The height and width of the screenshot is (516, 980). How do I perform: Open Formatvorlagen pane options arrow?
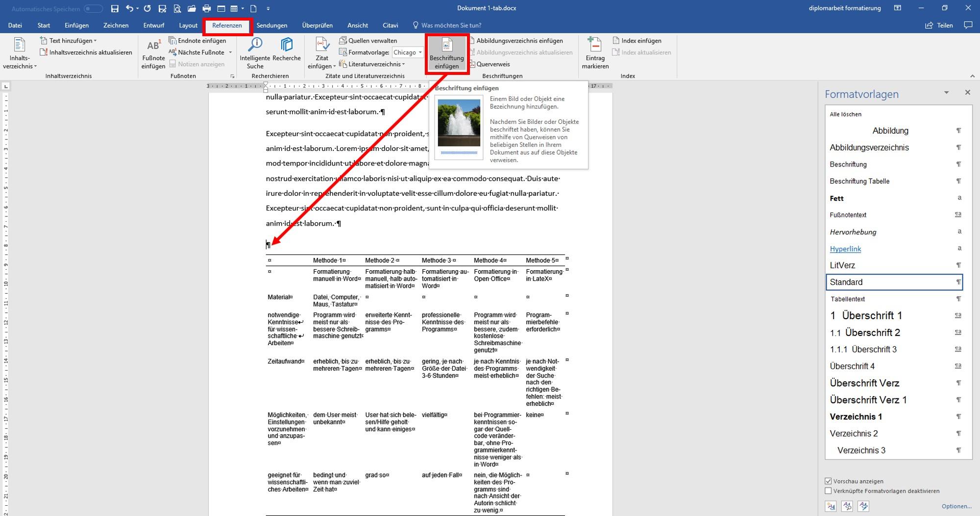[947, 93]
